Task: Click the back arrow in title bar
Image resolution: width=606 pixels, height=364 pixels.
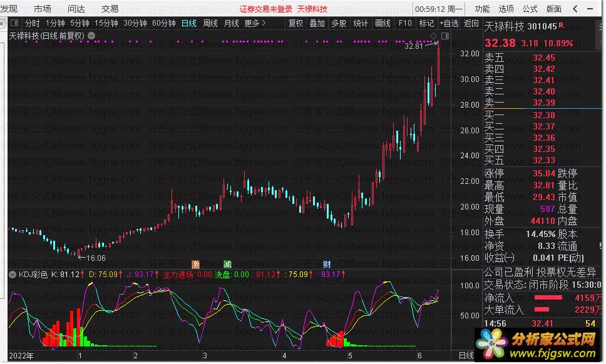Action: (575, 9)
